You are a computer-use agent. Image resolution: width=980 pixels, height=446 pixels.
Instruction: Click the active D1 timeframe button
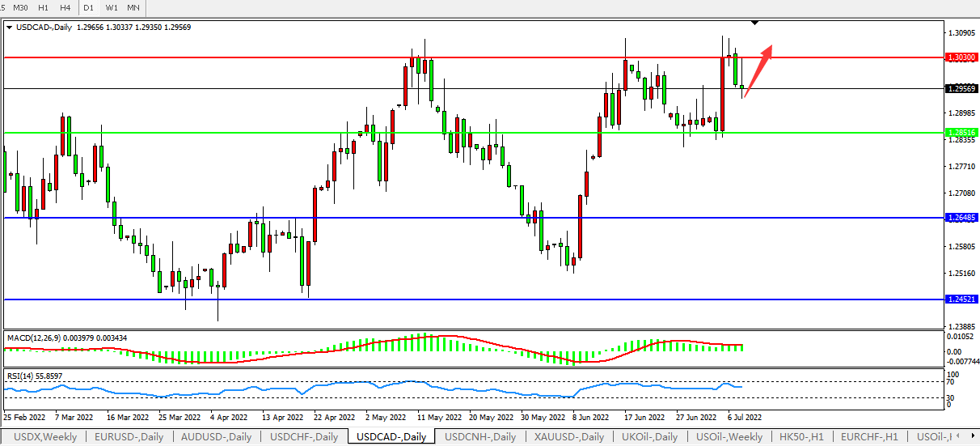tap(89, 7)
